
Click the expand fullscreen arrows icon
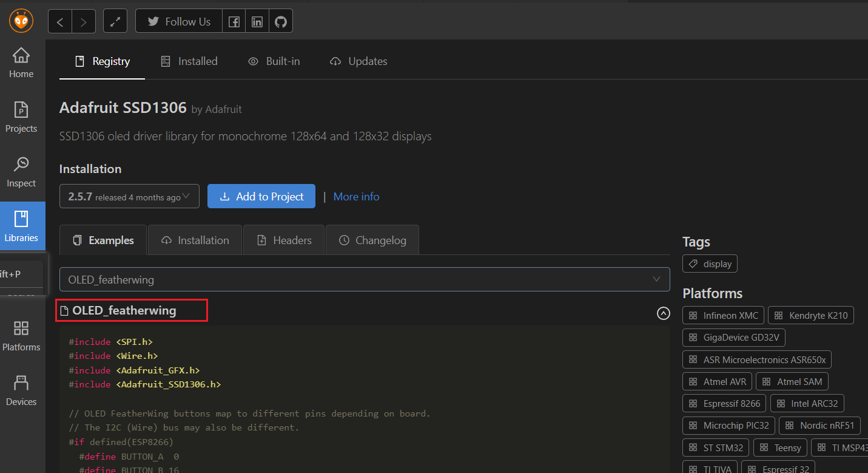tap(115, 22)
